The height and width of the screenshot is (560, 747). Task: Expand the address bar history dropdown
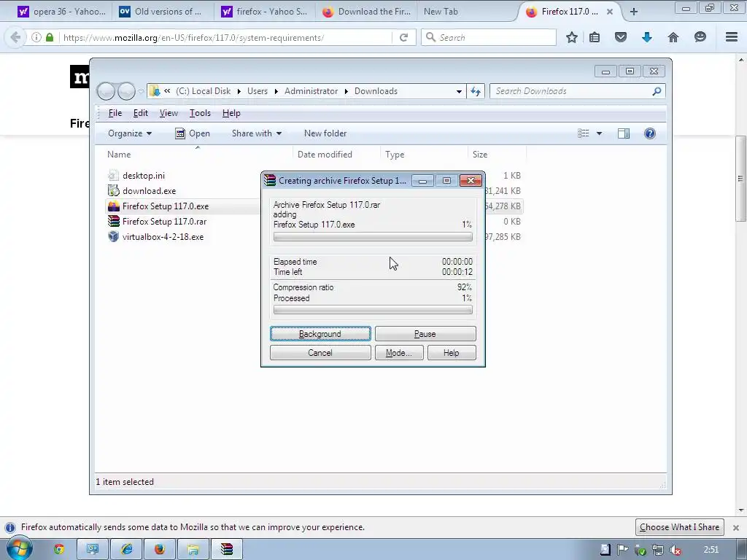(x=459, y=91)
